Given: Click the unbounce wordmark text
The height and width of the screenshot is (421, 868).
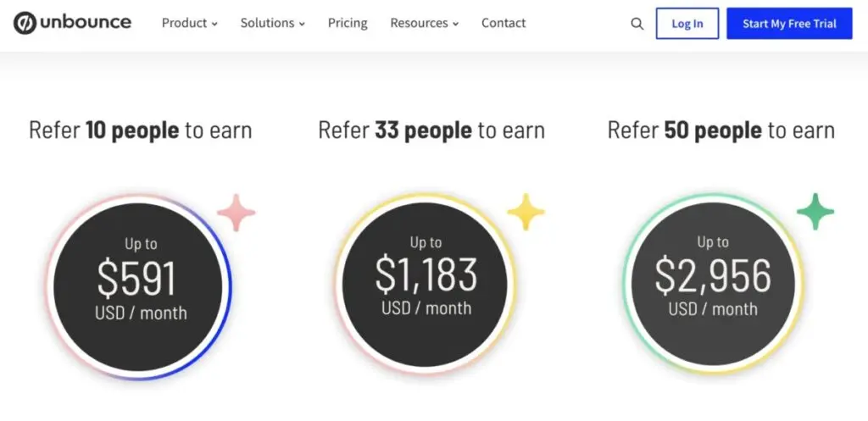Looking at the screenshot, I should tap(86, 23).
